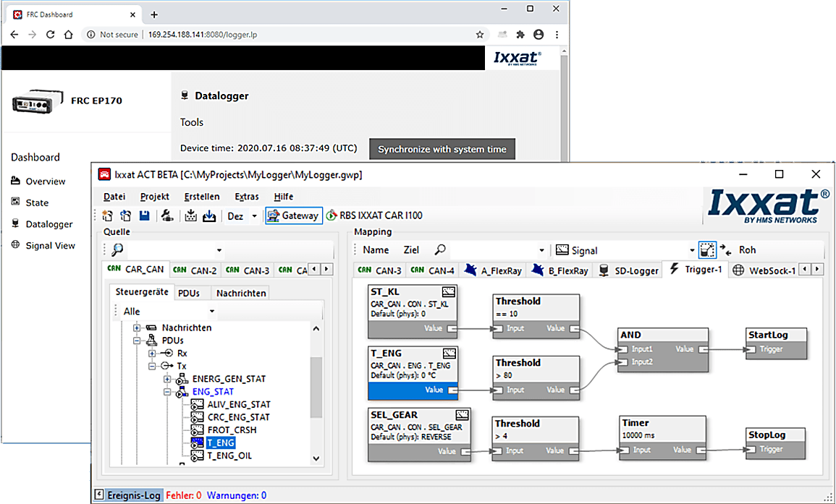Click the SEL_GEAR node signal icon

tap(463, 414)
